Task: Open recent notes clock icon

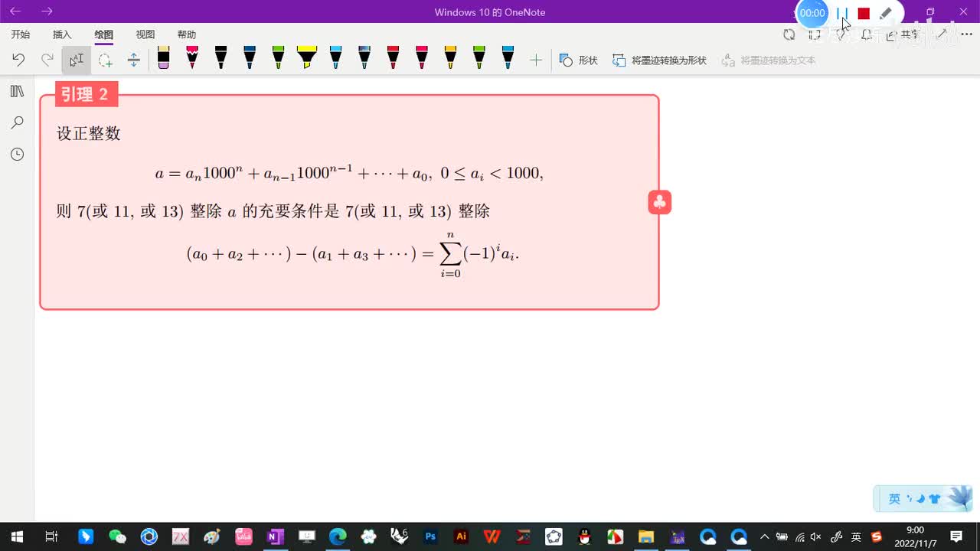Action: click(17, 154)
